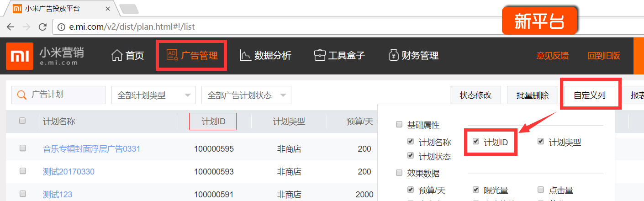This screenshot has width=644, height=201.
Task: Click the 广告计划 search field
Action: (64, 95)
